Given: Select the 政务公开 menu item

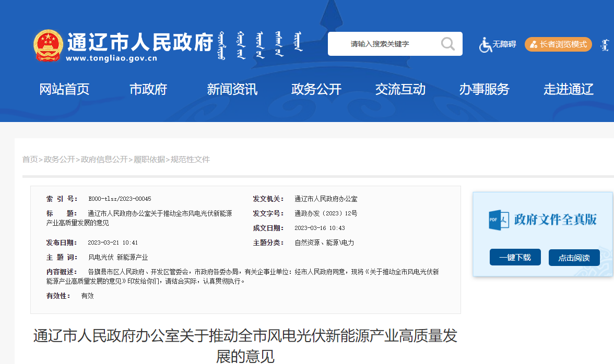Looking at the screenshot, I should tap(316, 90).
